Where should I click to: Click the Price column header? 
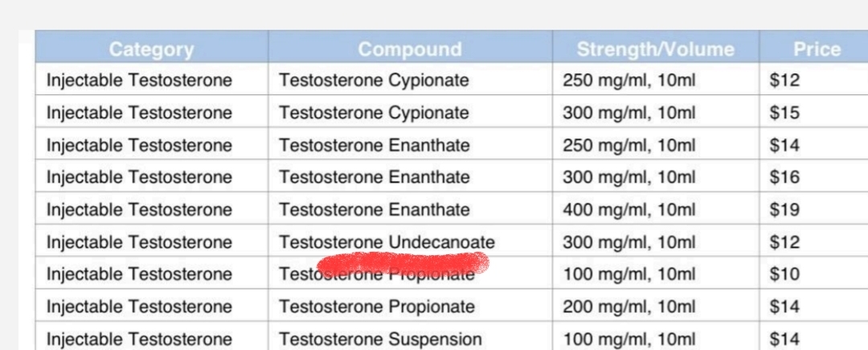[817, 50]
